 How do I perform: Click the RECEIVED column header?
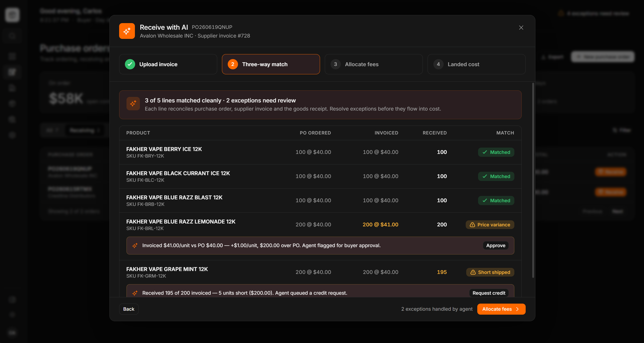pyautogui.click(x=435, y=133)
